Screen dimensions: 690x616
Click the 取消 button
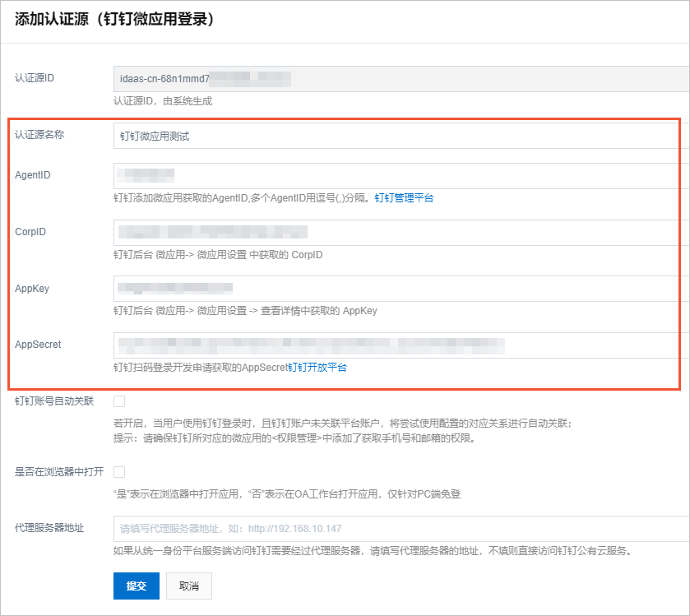[189, 586]
